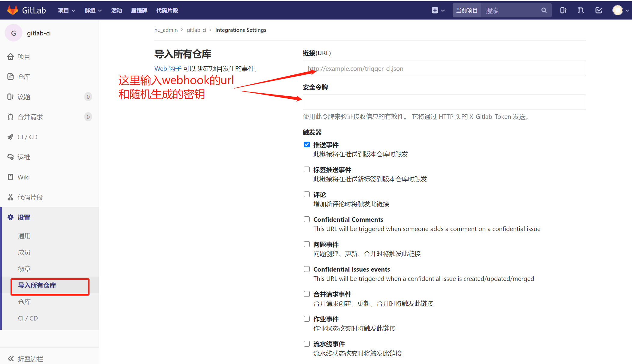Image resolution: width=632 pixels, height=364 pixels.
Task: Open the 成员 settings submenu item
Action: click(24, 252)
